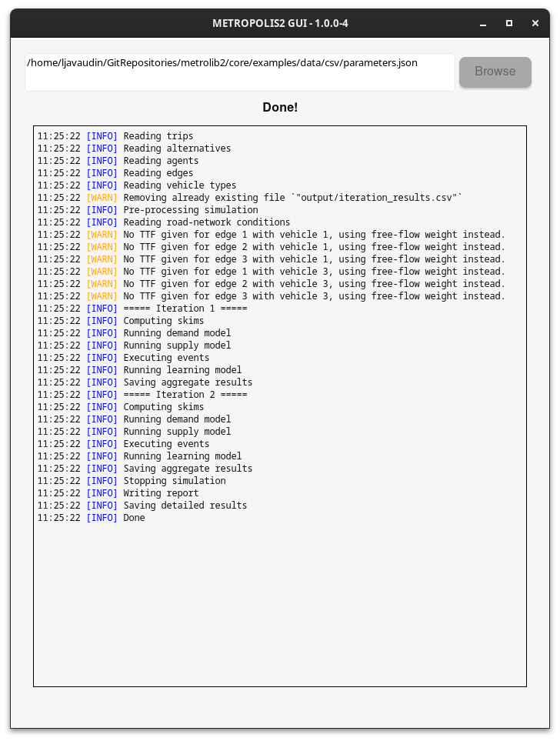Viewport: 560px width, 741px height.
Task: Click the "Removing already existing file" warning line
Action: (250, 198)
